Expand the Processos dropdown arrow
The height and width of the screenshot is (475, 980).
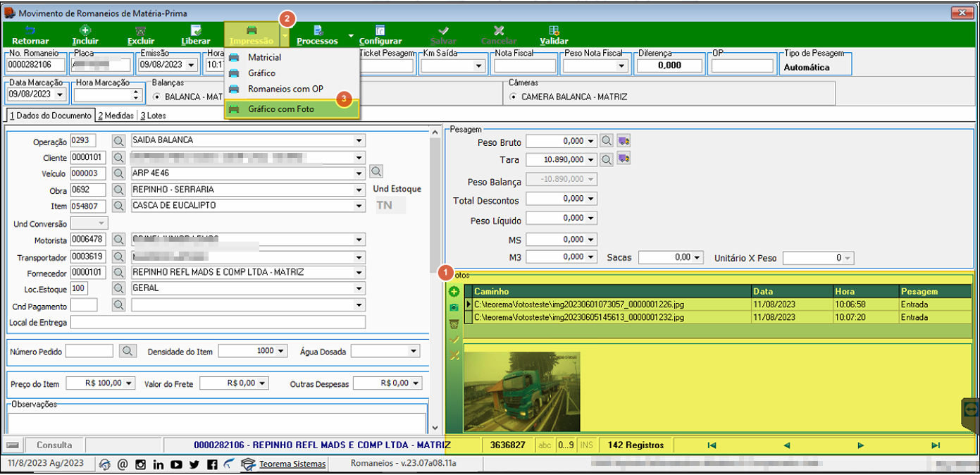pyautogui.click(x=350, y=35)
